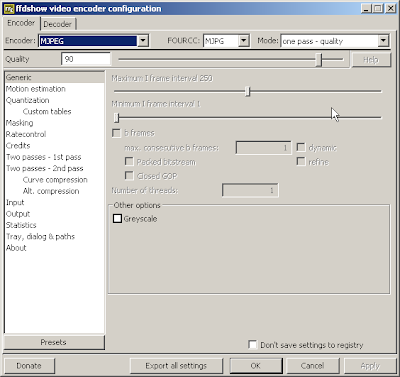Switch to the Decoder tab

[x=58, y=24]
